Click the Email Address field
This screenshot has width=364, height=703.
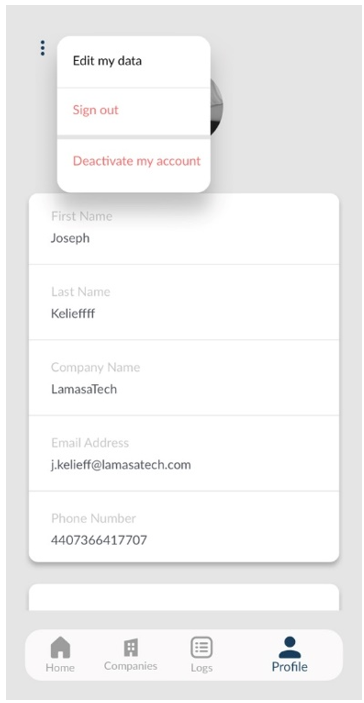point(184,453)
